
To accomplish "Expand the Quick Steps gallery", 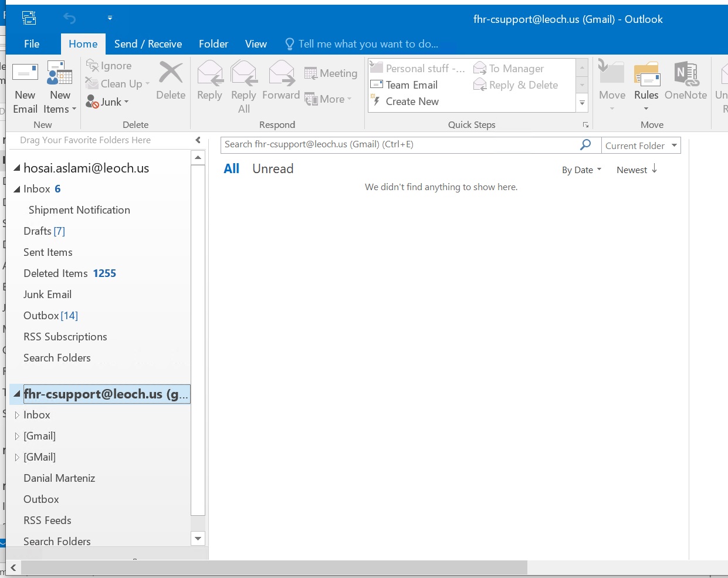I will coord(583,103).
